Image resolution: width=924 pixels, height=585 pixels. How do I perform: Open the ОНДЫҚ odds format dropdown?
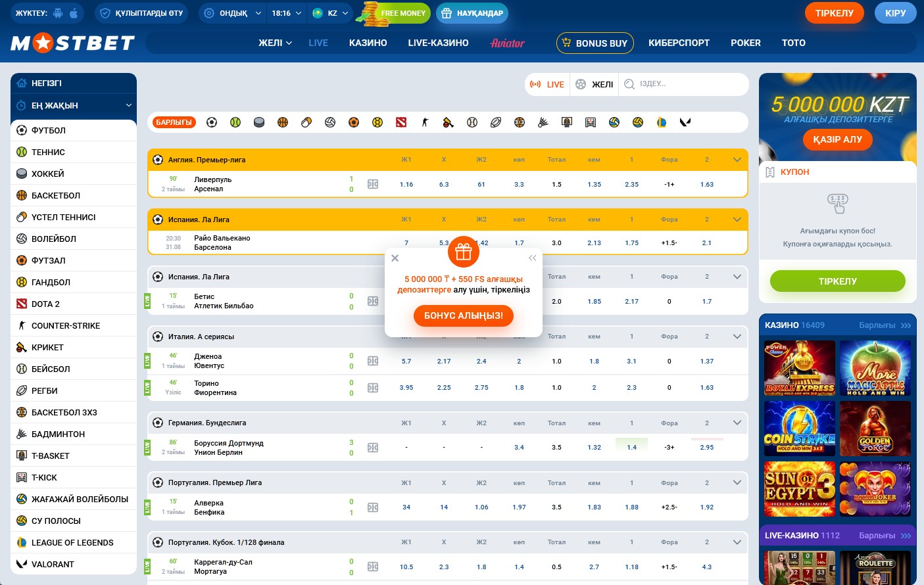tap(233, 13)
